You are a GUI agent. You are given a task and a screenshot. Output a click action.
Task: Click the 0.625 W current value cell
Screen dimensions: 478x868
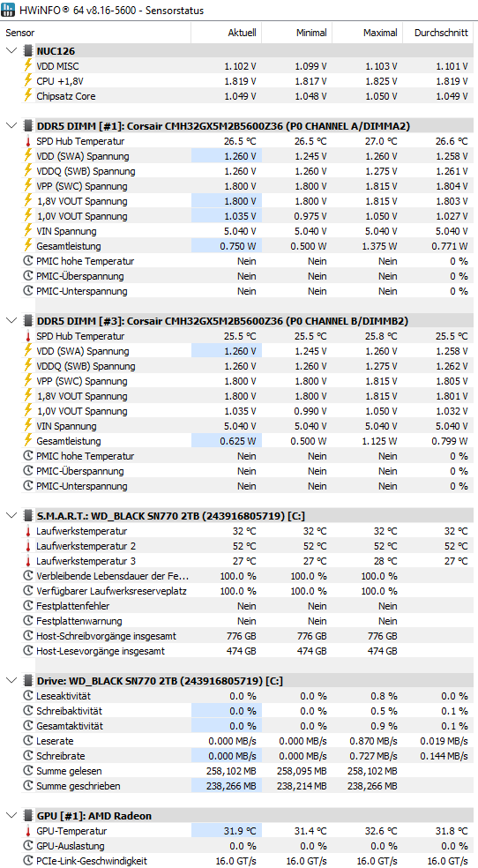click(227, 441)
